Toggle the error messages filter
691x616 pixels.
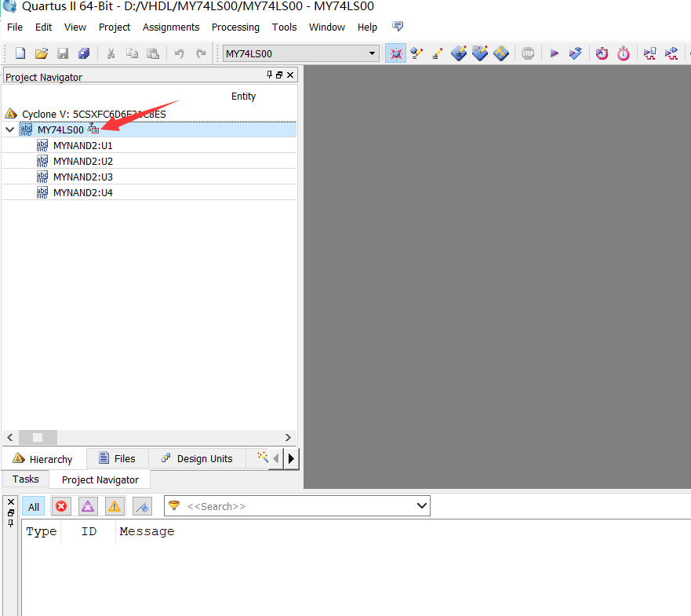pyautogui.click(x=61, y=506)
